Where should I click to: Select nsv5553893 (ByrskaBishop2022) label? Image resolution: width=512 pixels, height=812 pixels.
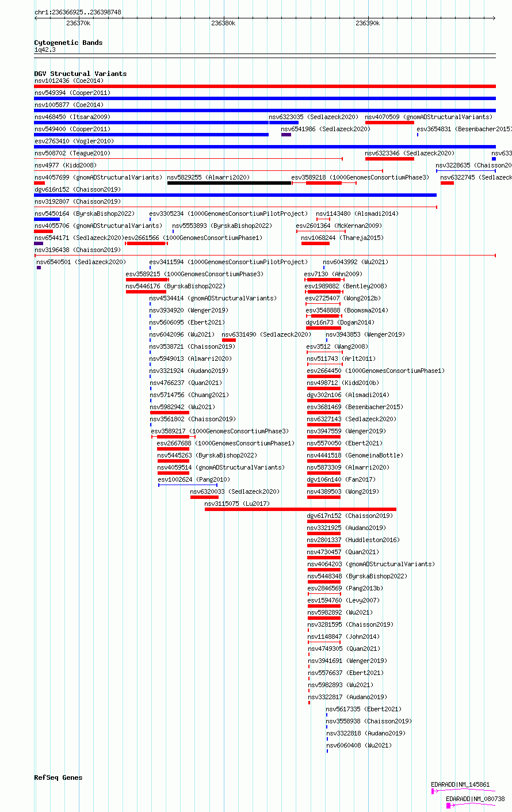tap(222, 226)
